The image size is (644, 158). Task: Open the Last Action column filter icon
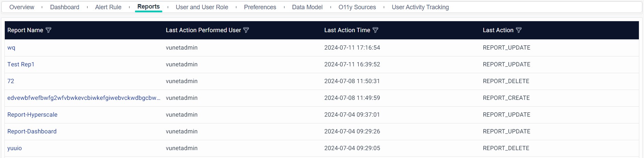tap(519, 30)
